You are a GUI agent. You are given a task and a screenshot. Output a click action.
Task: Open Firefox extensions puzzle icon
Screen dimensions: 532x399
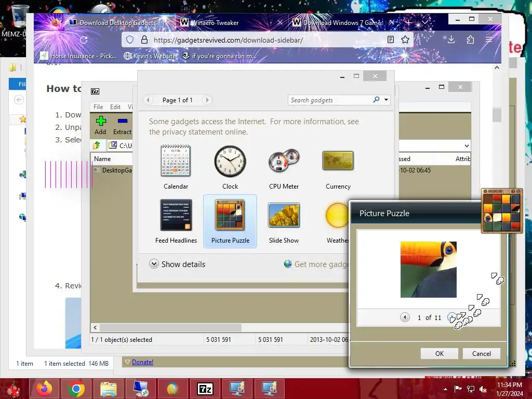470,39
